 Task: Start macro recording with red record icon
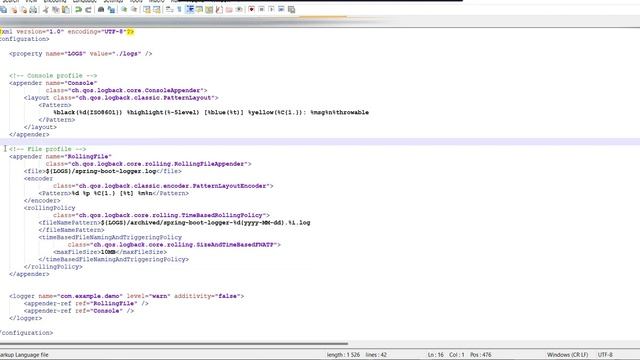251,9
